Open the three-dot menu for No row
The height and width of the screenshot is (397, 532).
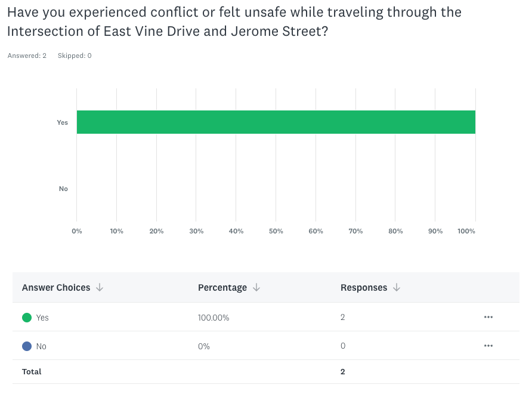click(x=488, y=346)
